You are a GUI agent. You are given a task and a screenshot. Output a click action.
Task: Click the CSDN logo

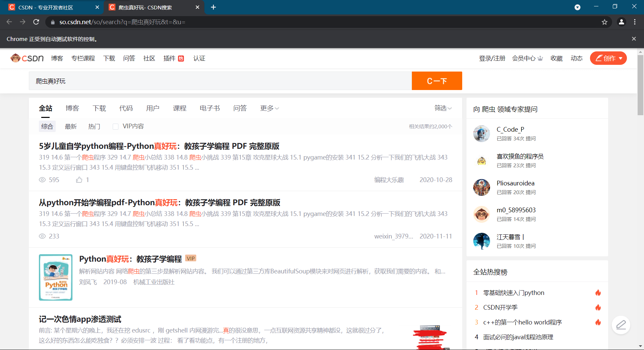click(x=27, y=58)
